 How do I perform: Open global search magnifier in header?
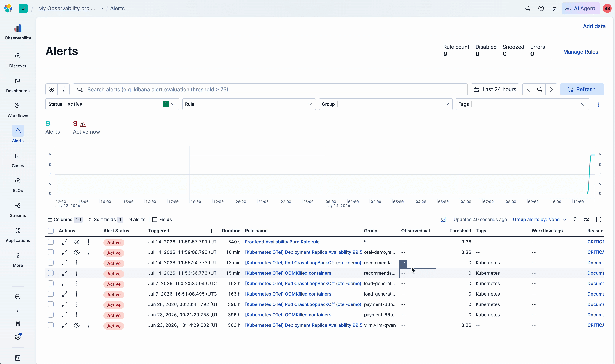528,8
